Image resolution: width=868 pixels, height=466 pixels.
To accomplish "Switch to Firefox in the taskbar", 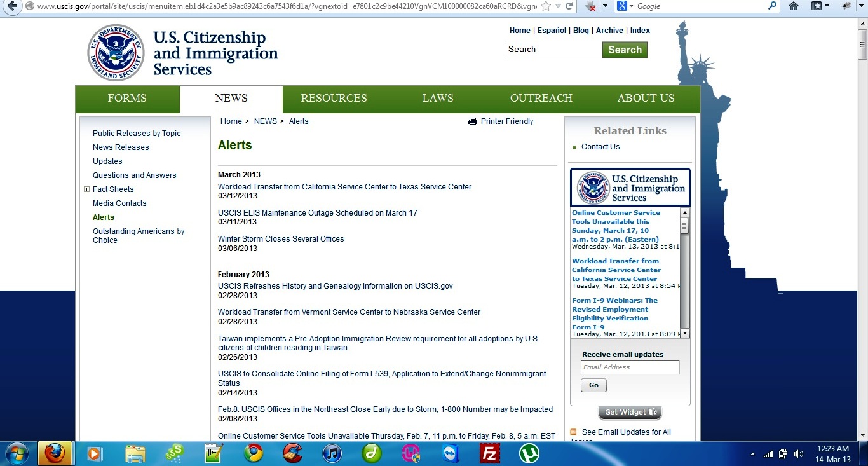I will [x=55, y=453].
